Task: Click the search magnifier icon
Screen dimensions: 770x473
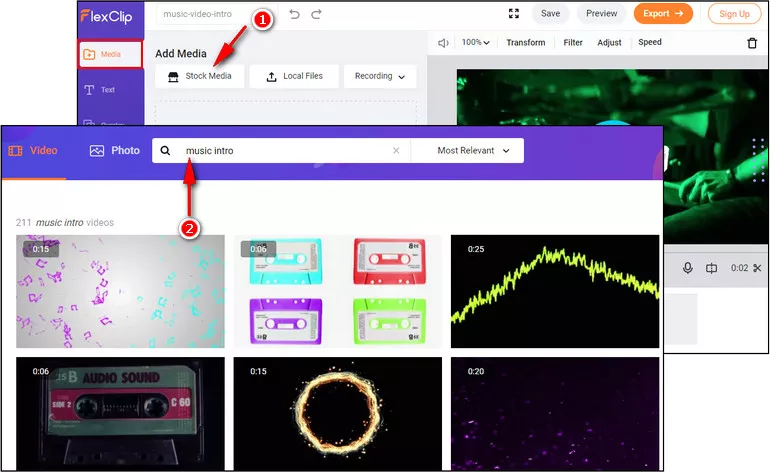Action: 165,151
